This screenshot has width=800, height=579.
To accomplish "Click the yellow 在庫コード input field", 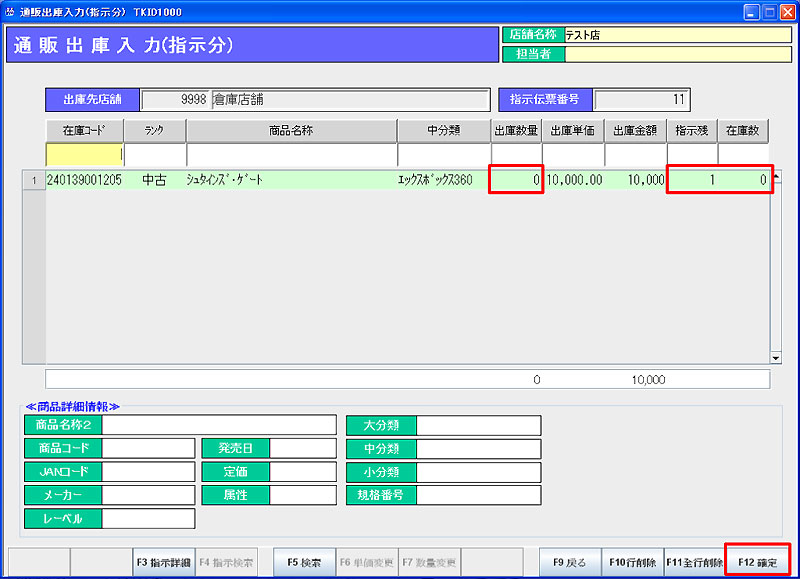I will pyautogui.click(x=84, y=155).
